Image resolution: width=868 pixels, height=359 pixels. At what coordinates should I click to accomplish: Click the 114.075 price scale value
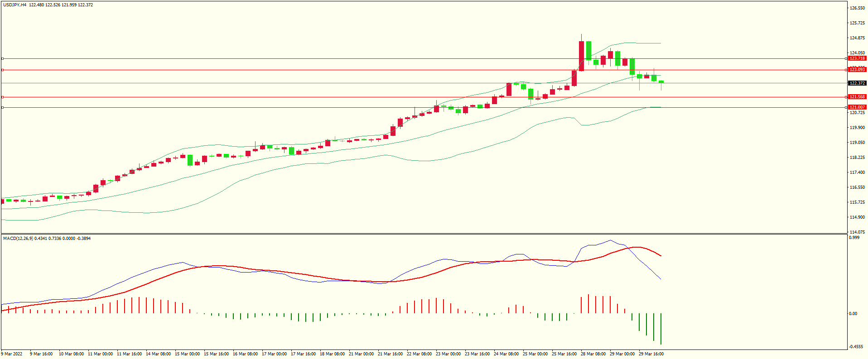tap(857, 232)
